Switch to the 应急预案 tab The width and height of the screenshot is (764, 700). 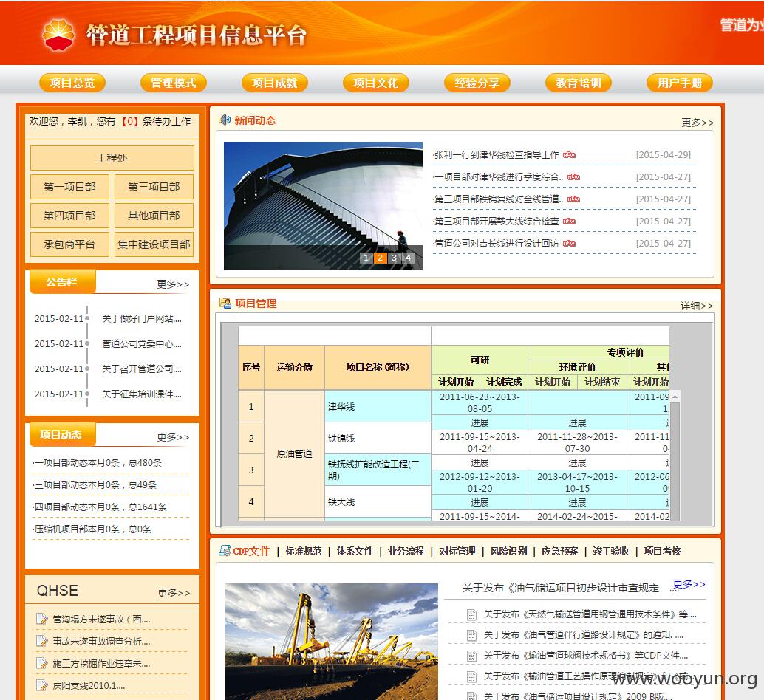click(x=560, y=551)
